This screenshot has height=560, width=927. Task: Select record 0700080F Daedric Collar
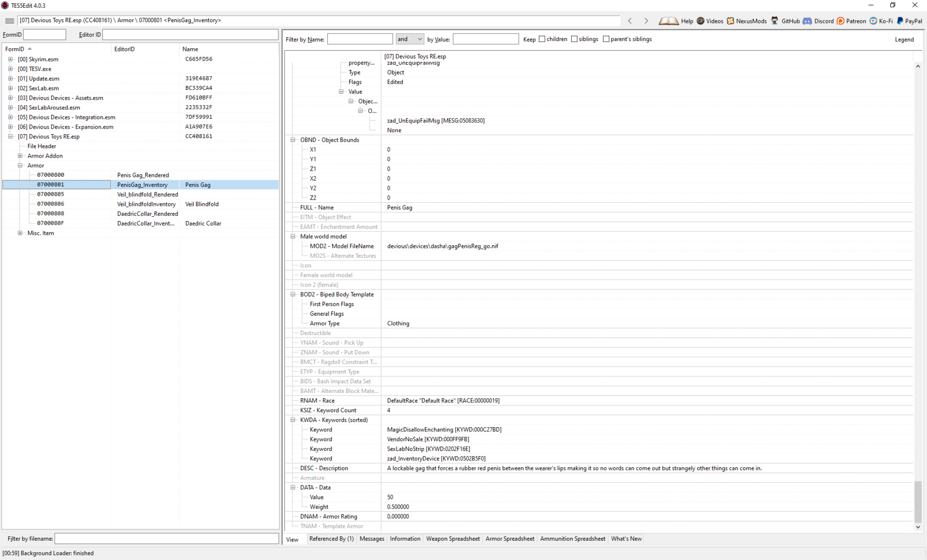[140, 223]
